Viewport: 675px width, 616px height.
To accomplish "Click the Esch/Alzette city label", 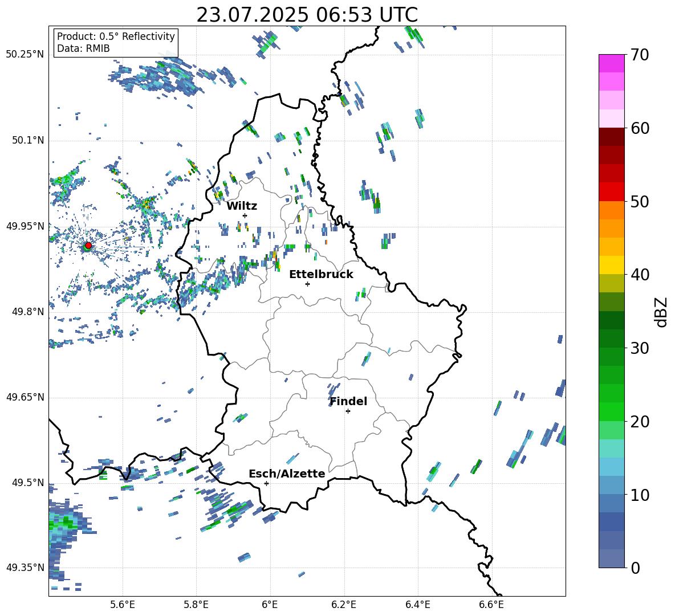I will point(287,474).
